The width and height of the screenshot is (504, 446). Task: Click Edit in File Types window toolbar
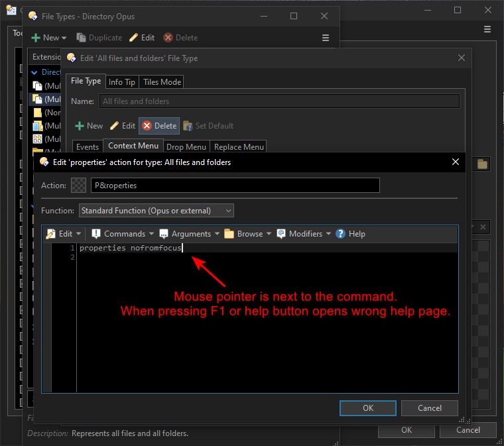pos(142,38)
